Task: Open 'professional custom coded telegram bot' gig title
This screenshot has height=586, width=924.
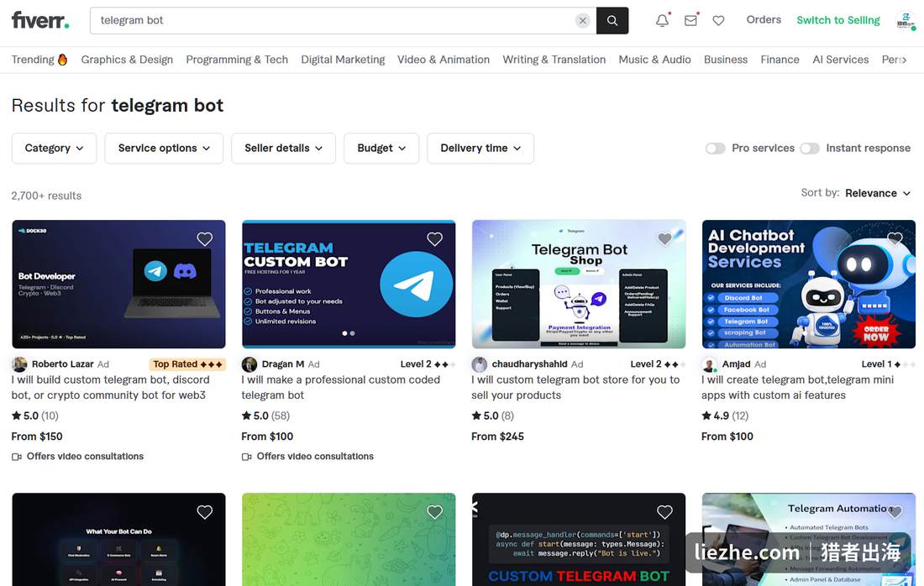Action: click(340, 388)
